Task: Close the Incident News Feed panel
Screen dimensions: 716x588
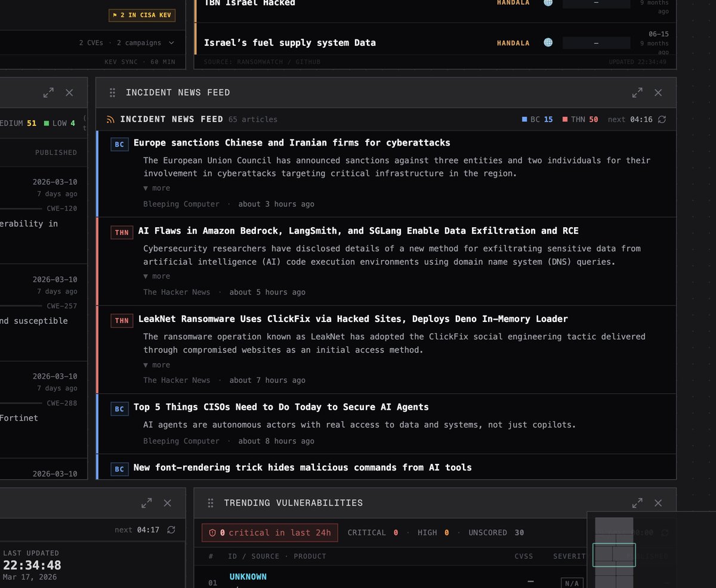Action: 658,92
